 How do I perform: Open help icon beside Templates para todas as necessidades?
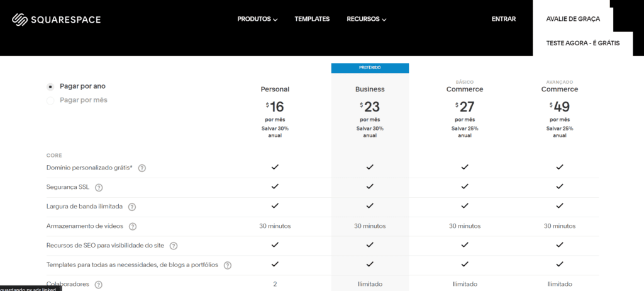point(228,265)
